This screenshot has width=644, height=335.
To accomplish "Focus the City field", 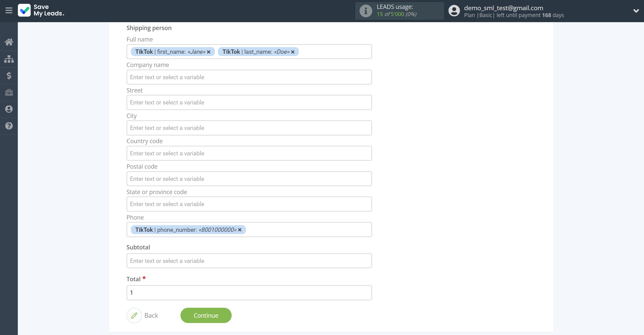I will click(x=249, y=128).
